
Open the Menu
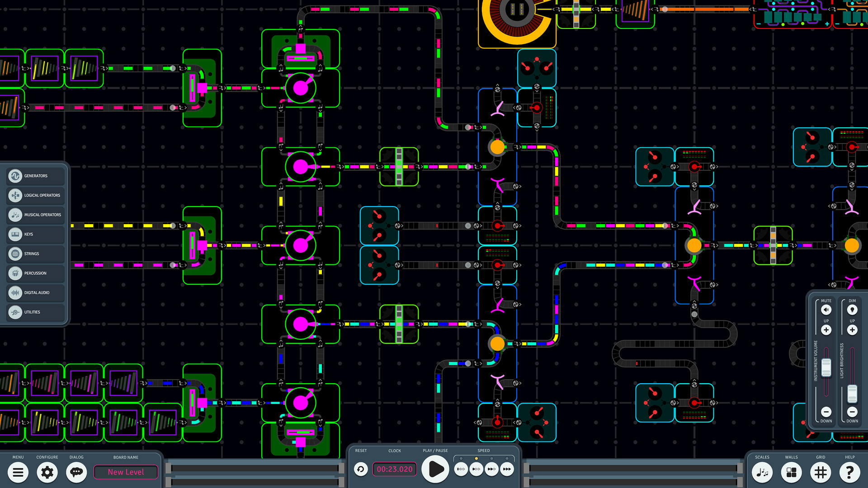pos(18,472)
